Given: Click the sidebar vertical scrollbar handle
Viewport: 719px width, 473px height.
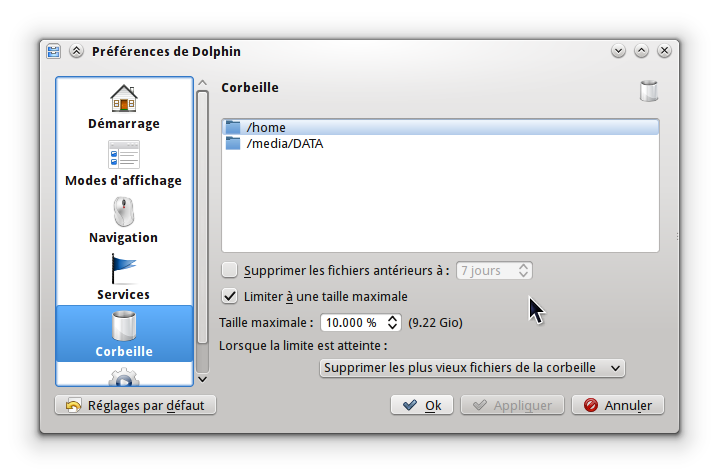Looking at the screenshot, I should [203, 216].
